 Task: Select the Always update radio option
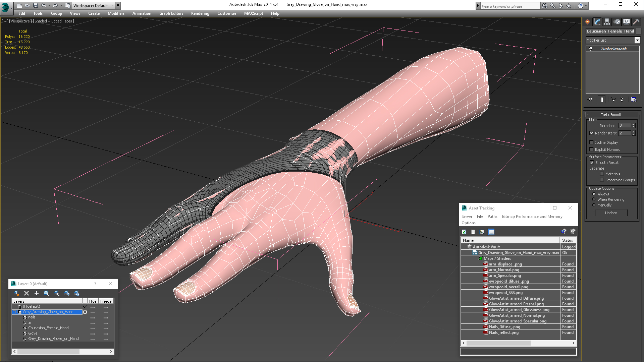[x=594, y=194]
